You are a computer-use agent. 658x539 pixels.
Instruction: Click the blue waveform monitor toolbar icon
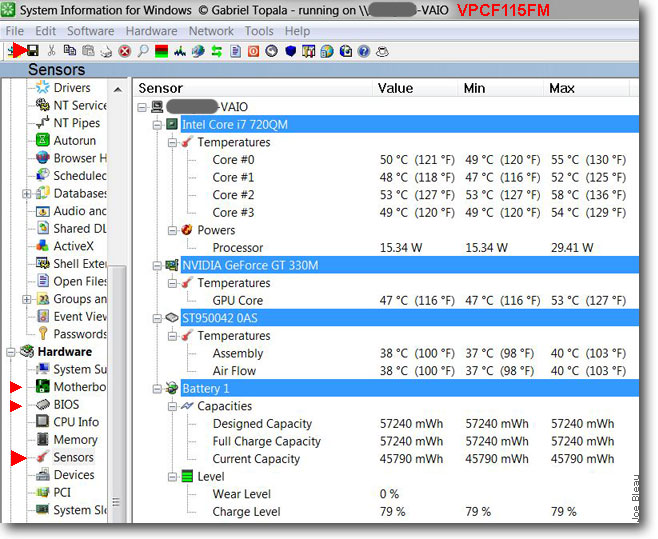click(x=180, y=52)
